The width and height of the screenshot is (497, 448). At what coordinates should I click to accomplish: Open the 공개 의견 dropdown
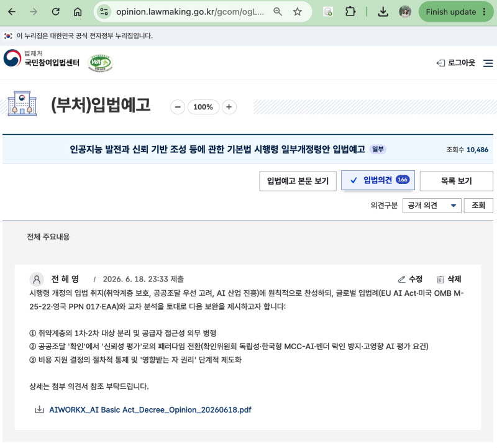(432, 206)
